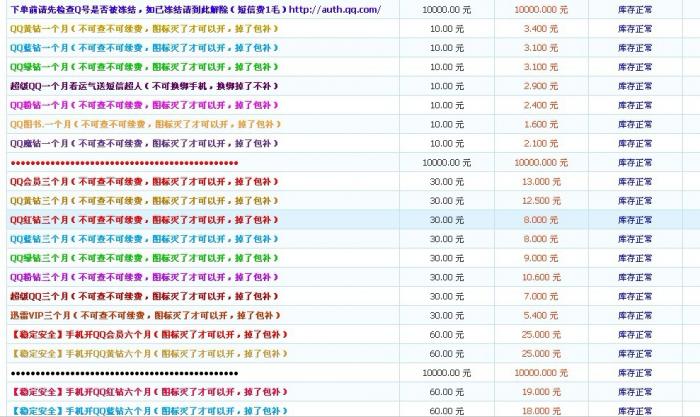Open the 超级QQ三个月 product
700x417 pixels.
coord(144,296)
